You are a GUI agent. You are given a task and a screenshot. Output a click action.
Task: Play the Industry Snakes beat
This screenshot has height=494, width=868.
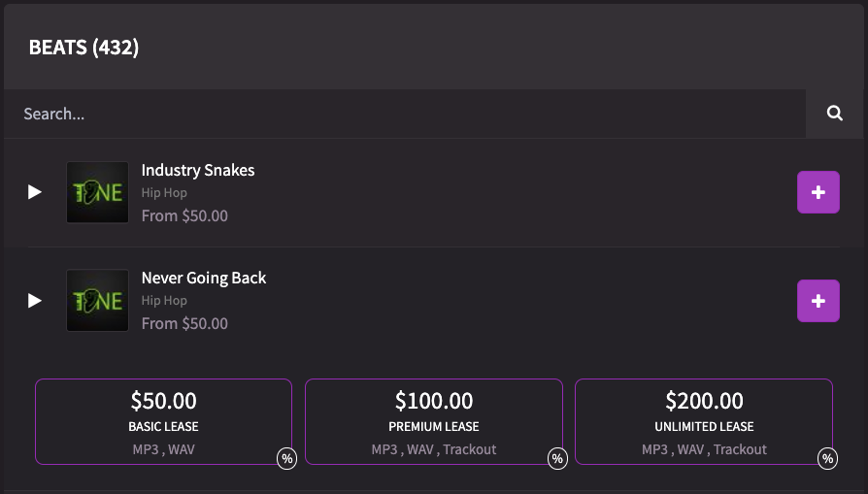click(35, 192)
